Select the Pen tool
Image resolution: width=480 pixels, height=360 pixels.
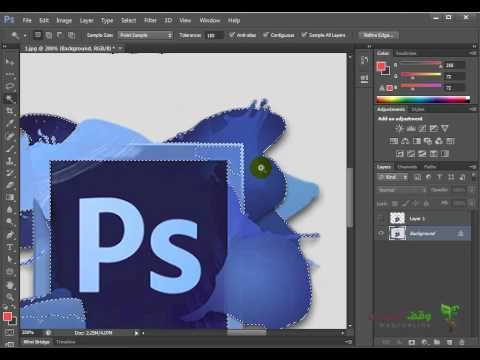[x=9, y=235]
